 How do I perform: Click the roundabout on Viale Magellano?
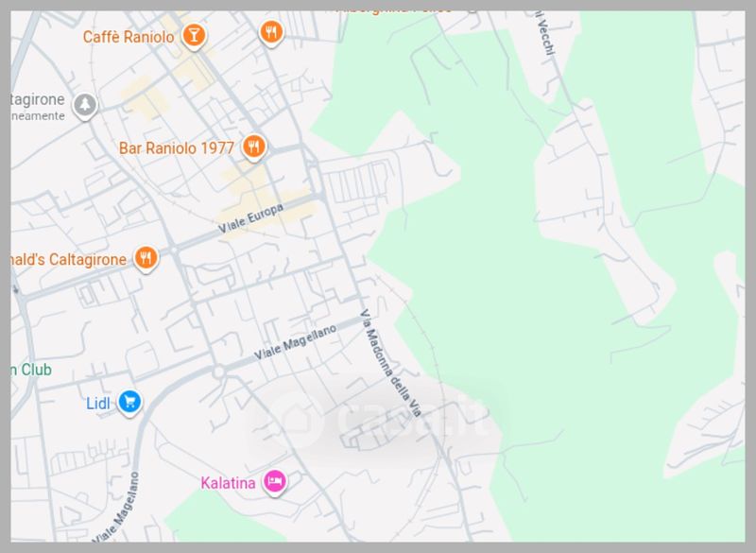coord(218,372)
